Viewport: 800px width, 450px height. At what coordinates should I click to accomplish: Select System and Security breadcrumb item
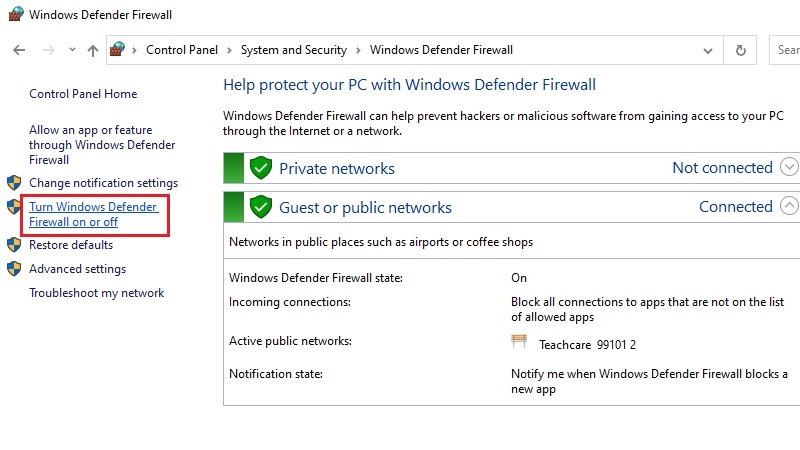[x=293, y=50]
